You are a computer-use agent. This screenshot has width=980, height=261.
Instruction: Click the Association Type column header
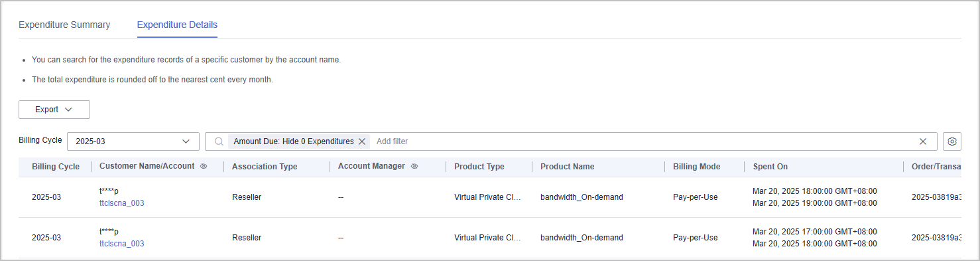pos(265,167)
